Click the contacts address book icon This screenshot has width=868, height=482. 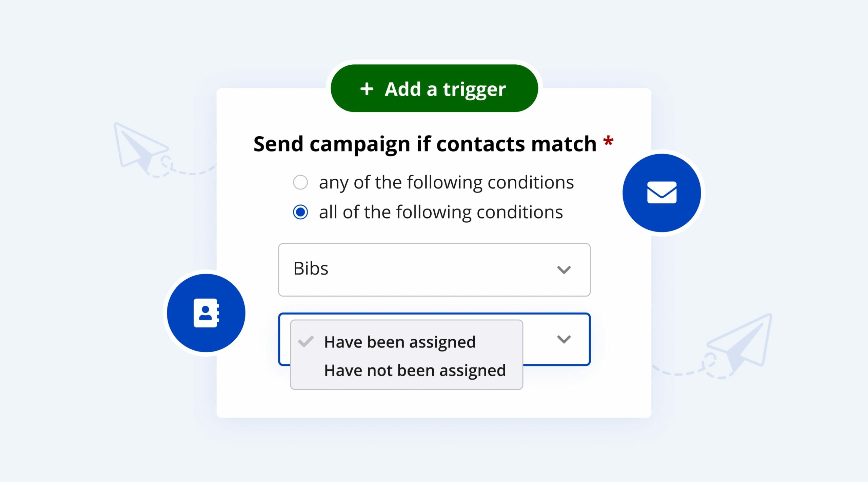206,313
